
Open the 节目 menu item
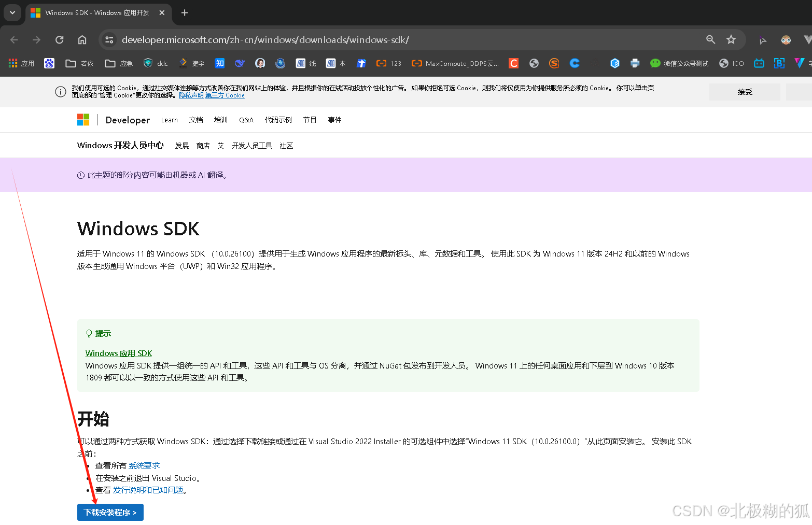pyautogui.click(x=310, y=120)
